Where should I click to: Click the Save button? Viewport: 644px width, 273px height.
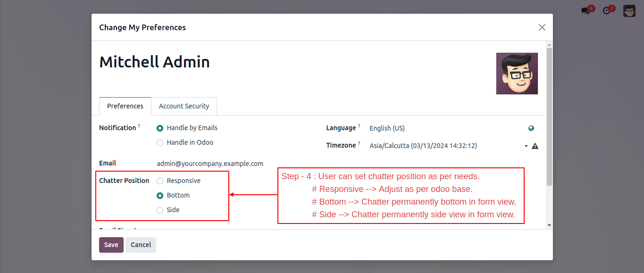pos(111,245)
